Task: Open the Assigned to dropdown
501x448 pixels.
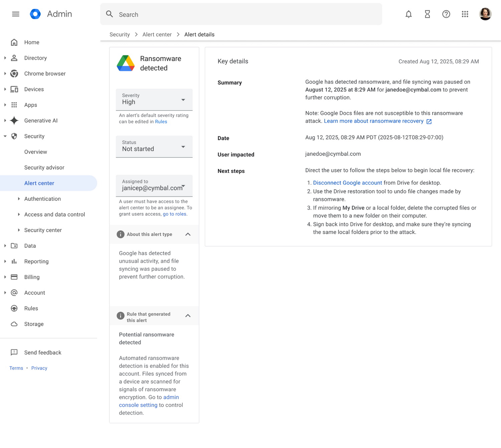Action: [183, 186]
